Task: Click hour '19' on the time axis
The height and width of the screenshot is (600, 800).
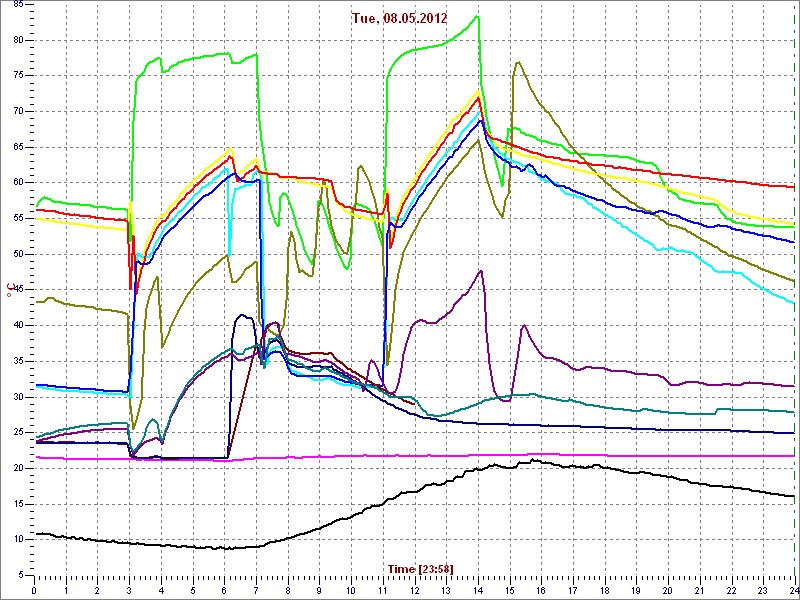Action: (636, 590)
